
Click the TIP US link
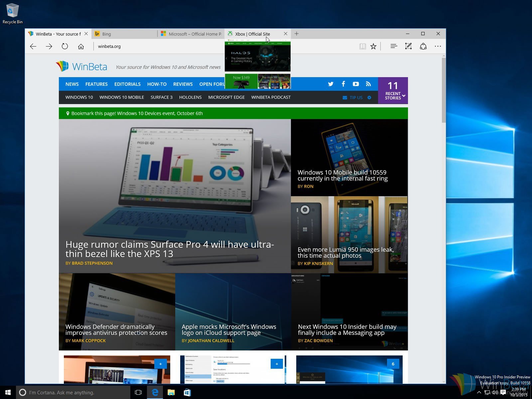[x=356, y=97]
